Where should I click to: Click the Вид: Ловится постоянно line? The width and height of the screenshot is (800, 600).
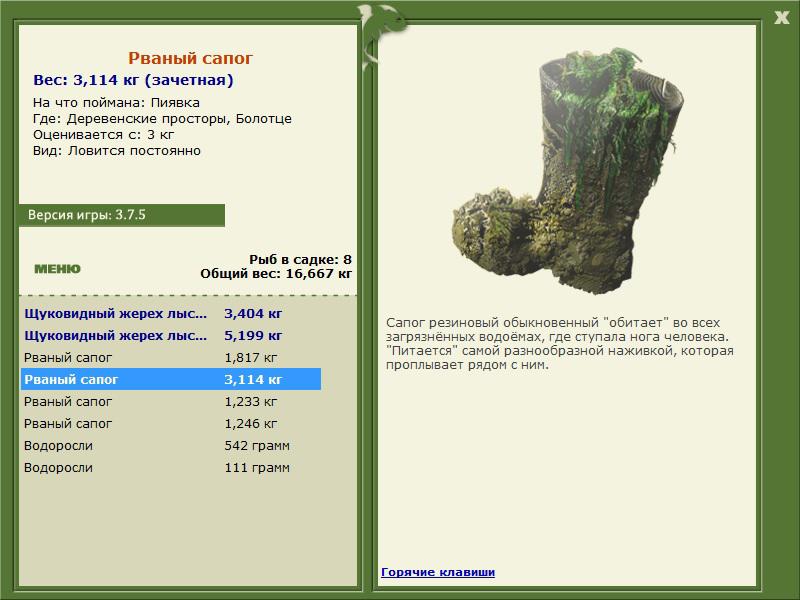click(117, 151)
